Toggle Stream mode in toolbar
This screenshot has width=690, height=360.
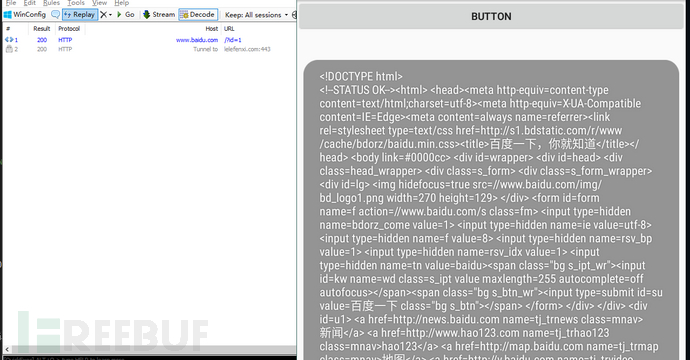click(159, 15)
